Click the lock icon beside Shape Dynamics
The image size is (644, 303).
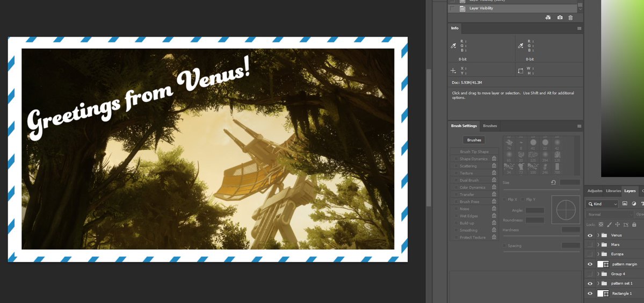pos(494,159)
